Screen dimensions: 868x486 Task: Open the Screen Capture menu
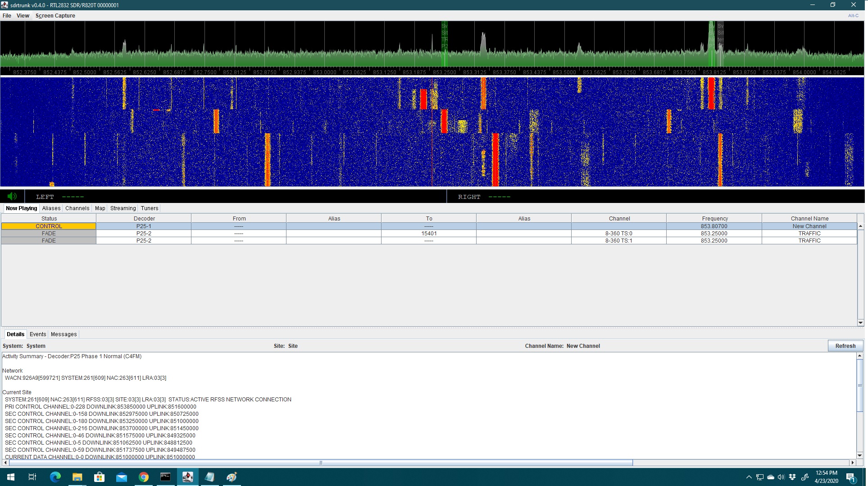point(55,15)
